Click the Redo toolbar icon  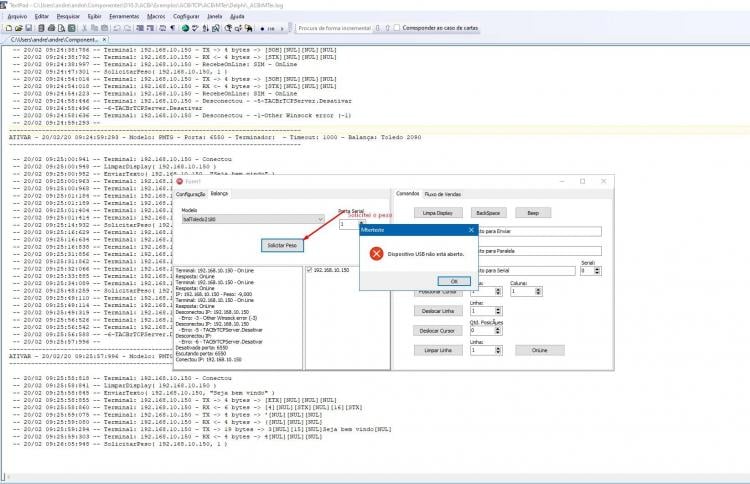point(128,28)
